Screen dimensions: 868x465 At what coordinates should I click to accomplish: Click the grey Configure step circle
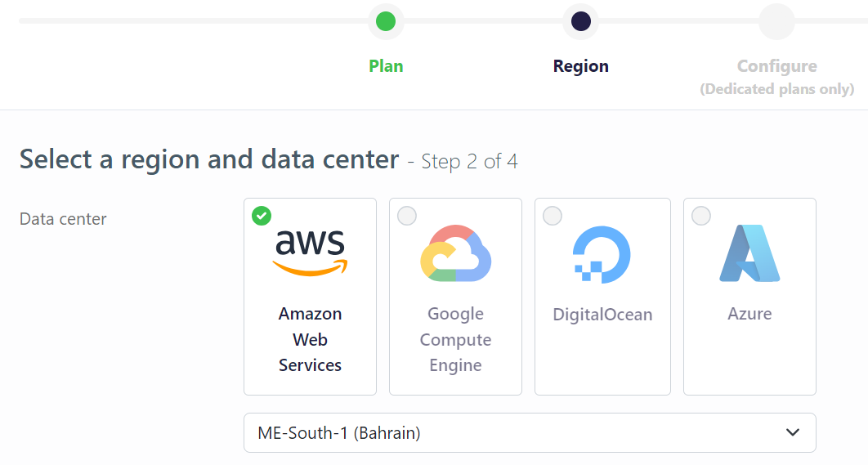(x=776, y=21)
